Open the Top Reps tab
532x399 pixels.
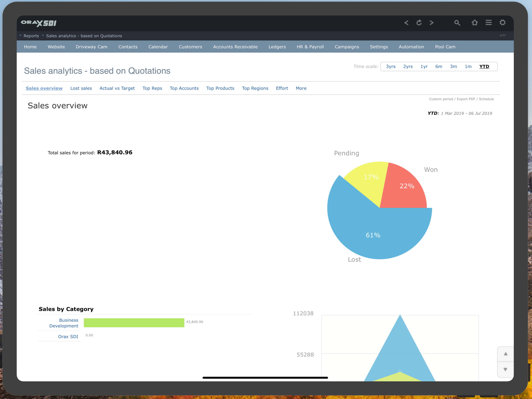tap(152, 88)
